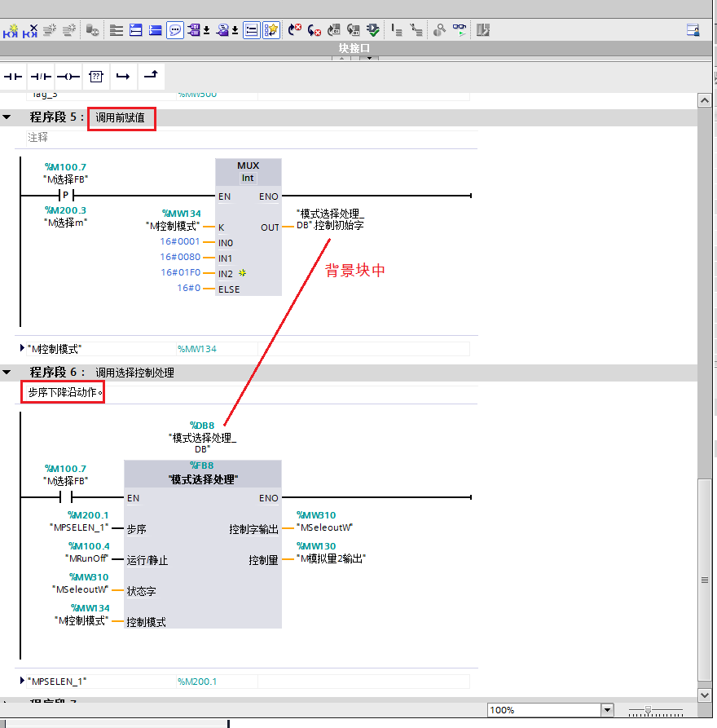717x728 pixels.
Task: Click %DB8 instance DB label
Action: [x=202, y=426]
